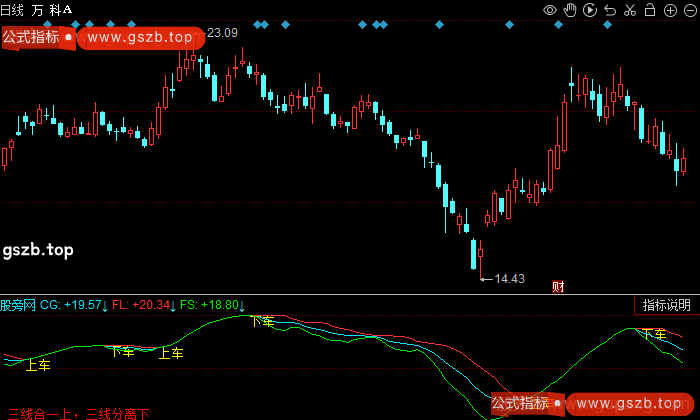Image resolution: width=700 pixels, height=420 pixels.
Task: Toggle the padlock lock icon
Action: click(x=650, y=10)
